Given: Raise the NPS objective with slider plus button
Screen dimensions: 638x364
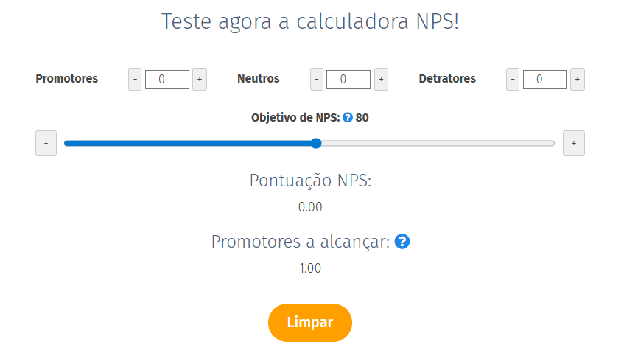Looking at the screenshot, I should [574, 144].
